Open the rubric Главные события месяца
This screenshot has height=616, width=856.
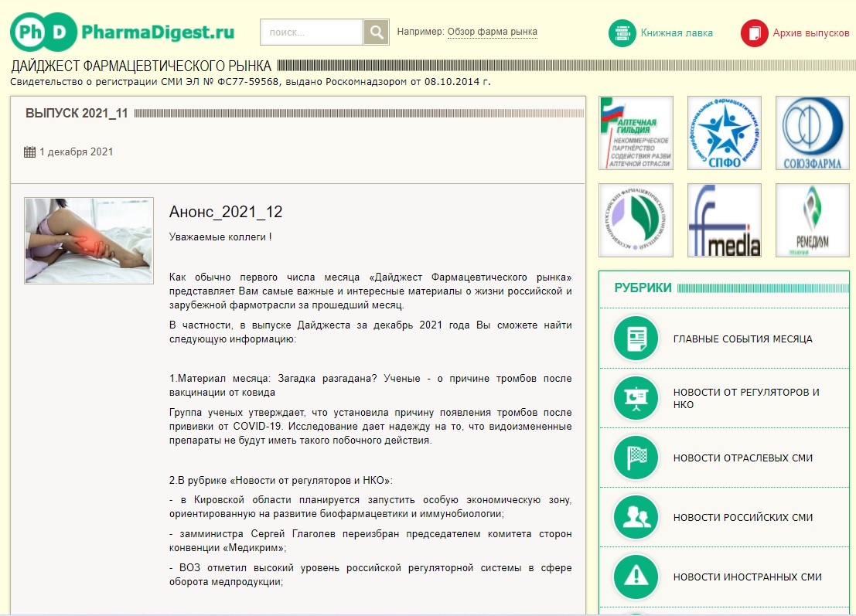[x=742, y=339]
